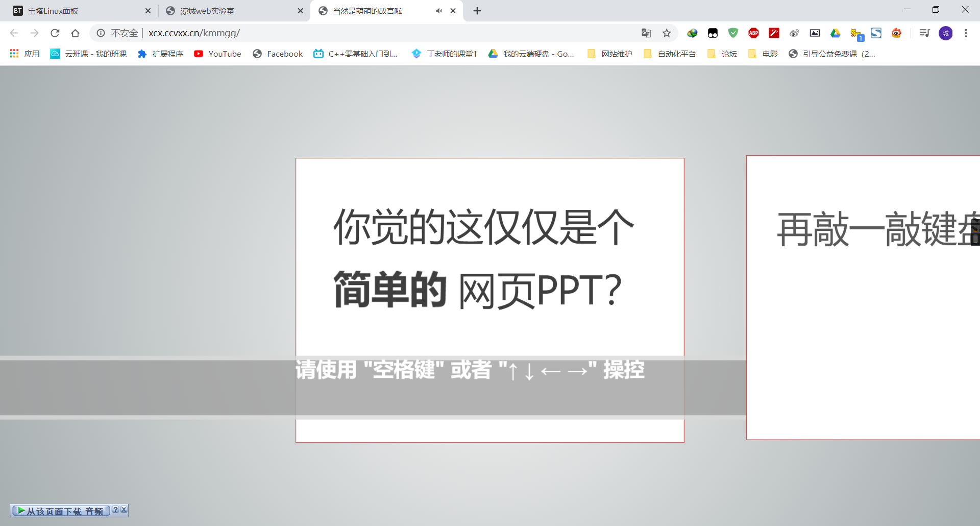Mute the tab 当然是萌萌的故宫啦
Screen dimensions: 980x526
point(438,10)
